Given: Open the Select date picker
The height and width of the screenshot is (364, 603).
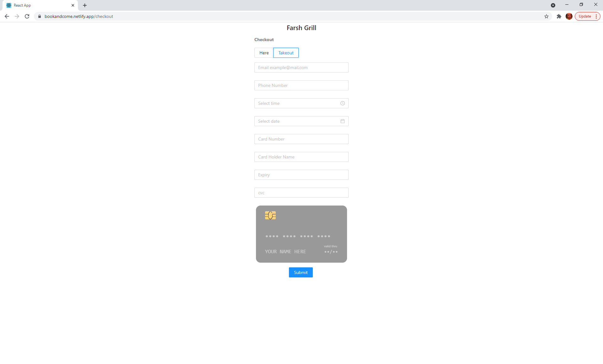Looking at the screenshot, I should pos(297,121).
